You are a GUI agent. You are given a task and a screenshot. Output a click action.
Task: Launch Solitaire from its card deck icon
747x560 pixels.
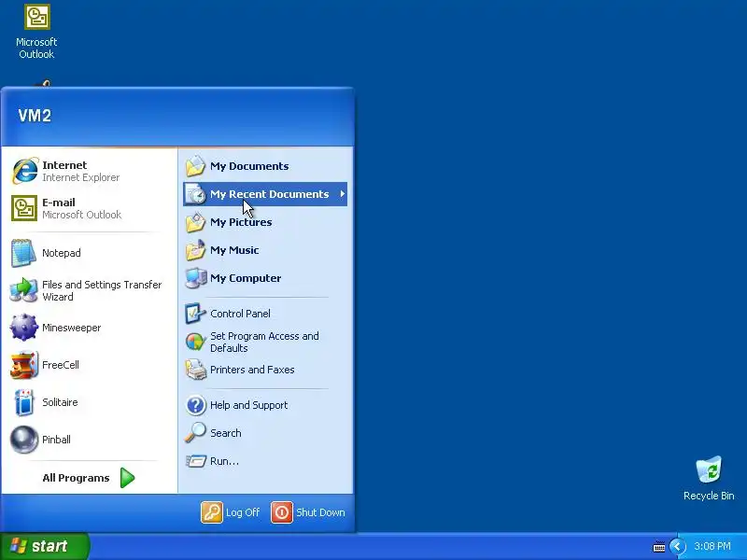(x=24, y=402)
